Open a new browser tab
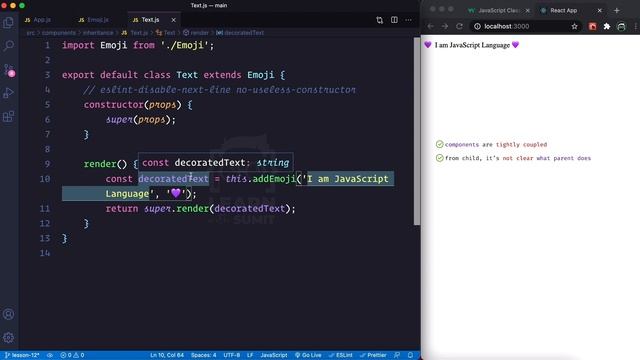Viewport: 640px width, 360px height. (616, 10)
